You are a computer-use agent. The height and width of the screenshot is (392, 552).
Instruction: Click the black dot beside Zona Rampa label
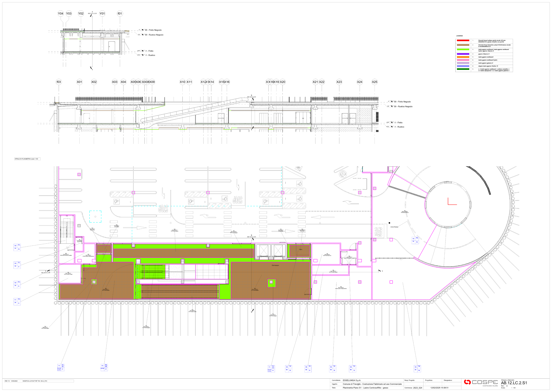coord(389,223)
